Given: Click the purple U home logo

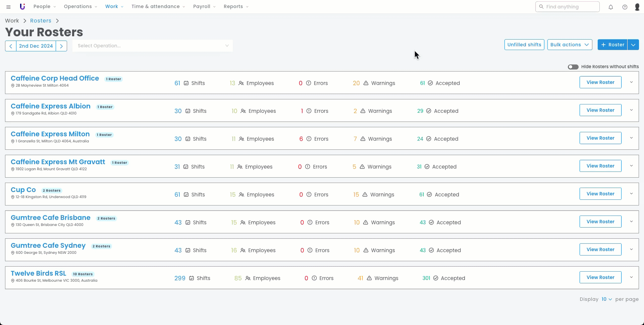Looking at the screenshot, I should pos(22,7).
